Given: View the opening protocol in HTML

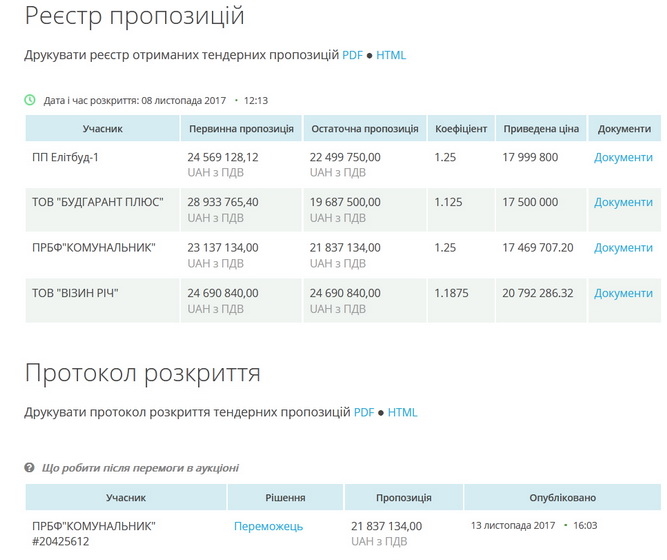Looking at the screenshot, I should [403, 412].
